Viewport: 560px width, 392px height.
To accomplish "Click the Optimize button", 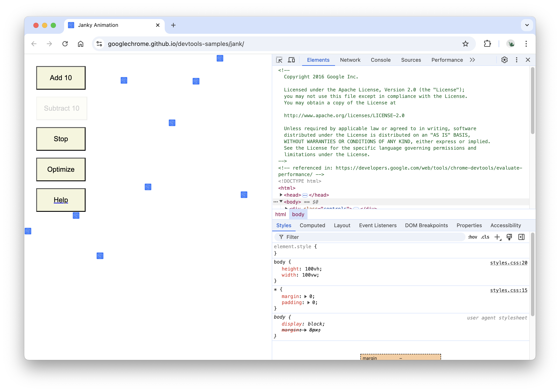I will [60, 169].
